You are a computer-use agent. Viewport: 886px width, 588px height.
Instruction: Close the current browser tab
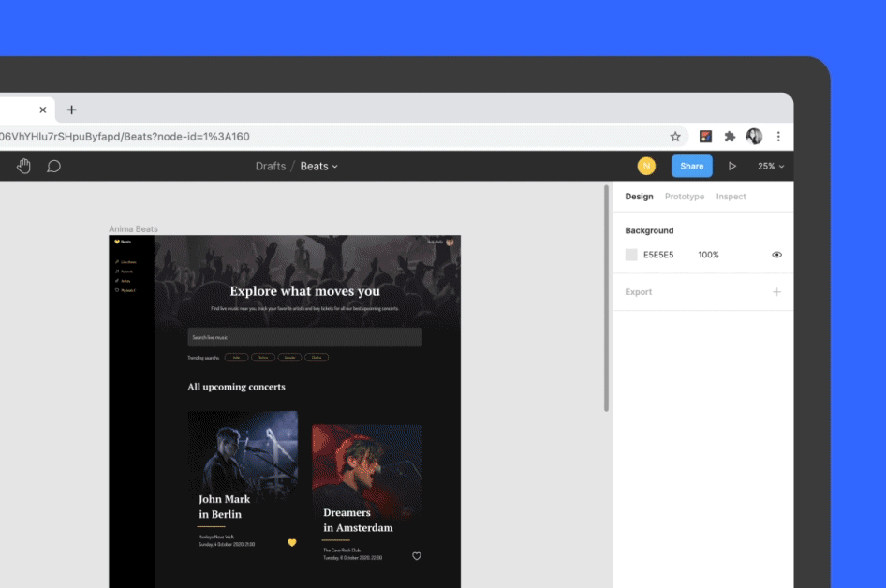coord(43,110)
